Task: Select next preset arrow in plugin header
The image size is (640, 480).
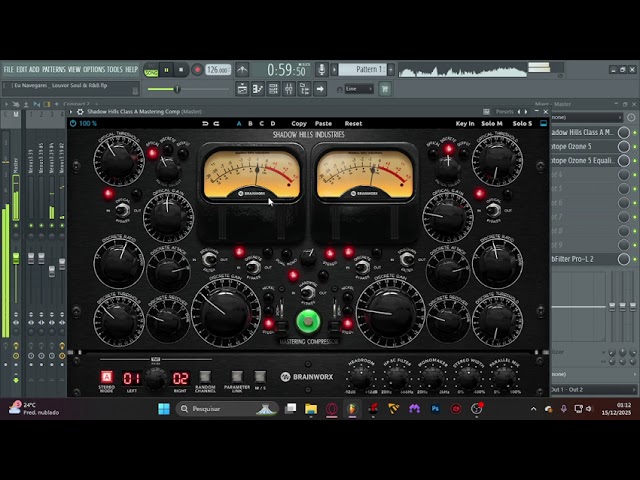Action: click(x=526, y=111)
